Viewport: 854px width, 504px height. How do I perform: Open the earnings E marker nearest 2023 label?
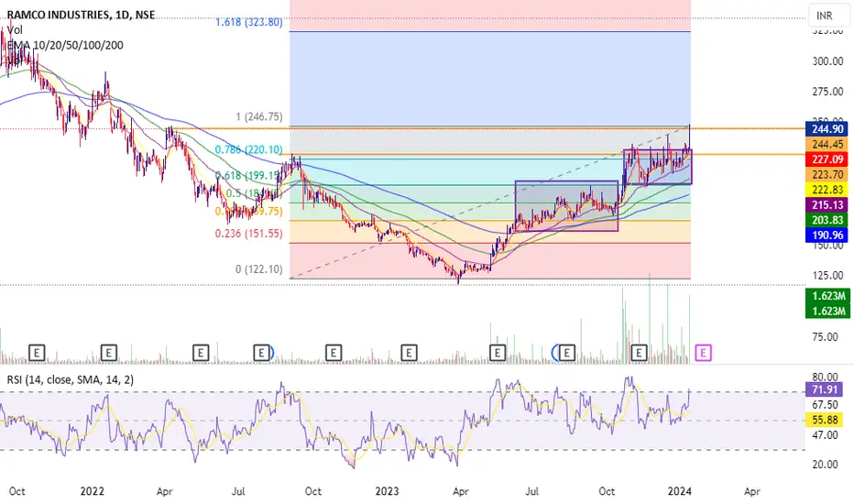409,353
